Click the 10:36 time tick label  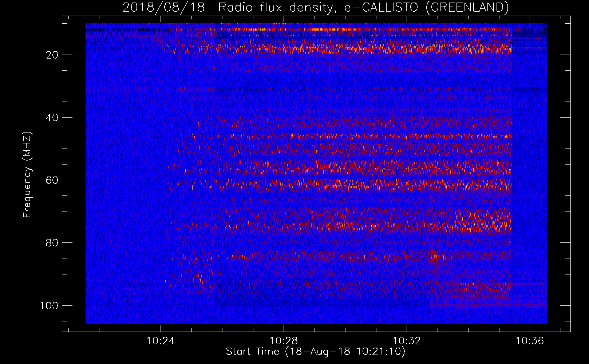coord(530,341)
